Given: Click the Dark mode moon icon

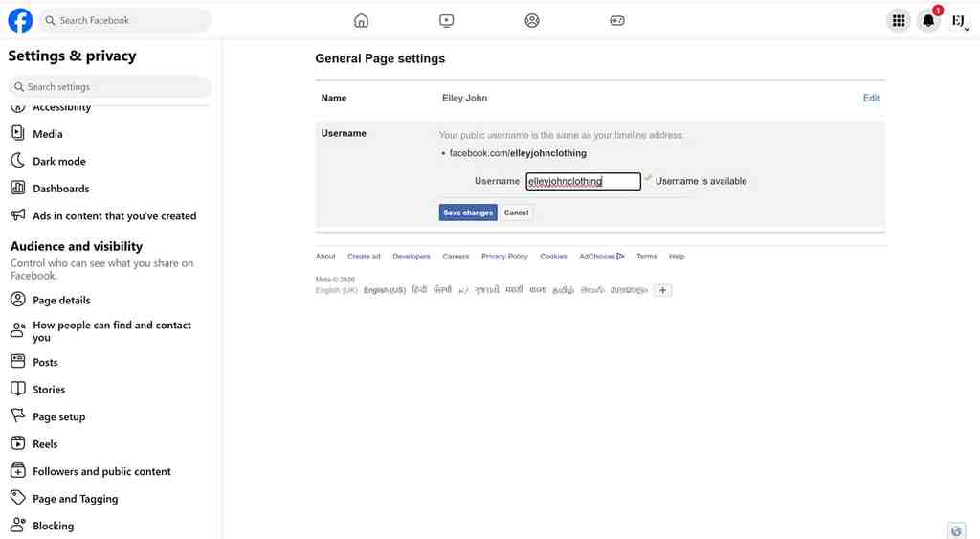Looking at the screenshot, I should 18,161.
